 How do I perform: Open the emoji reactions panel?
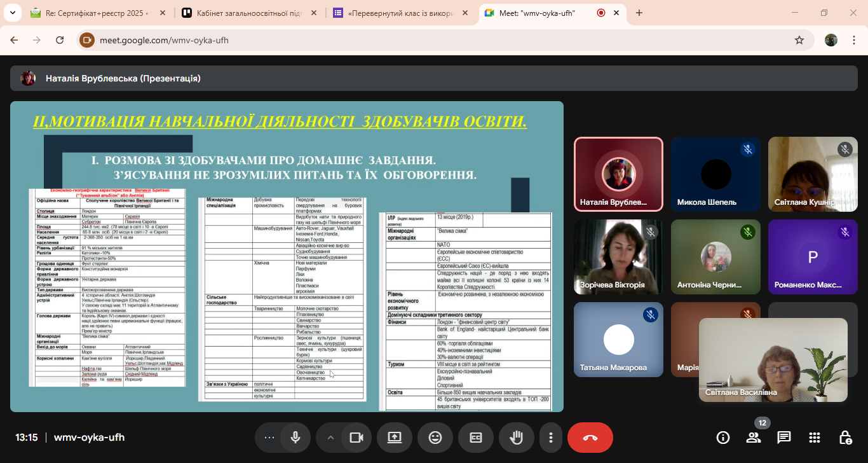pos(435,438)
